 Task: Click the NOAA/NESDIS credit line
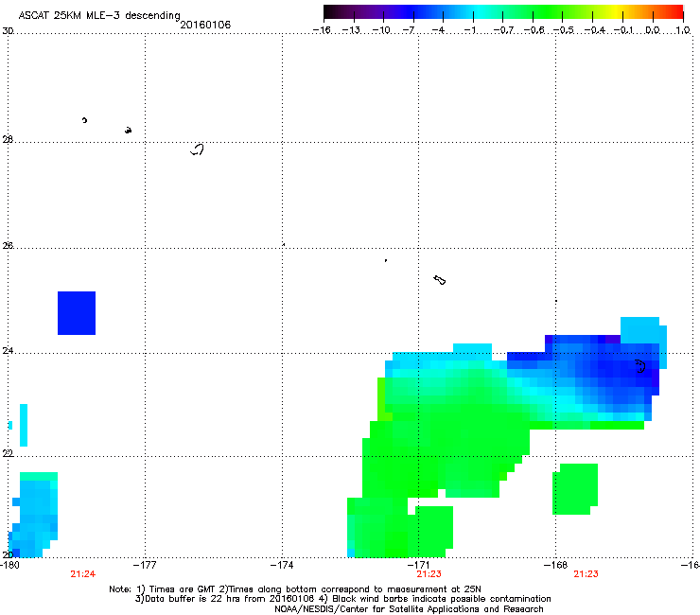[x=409, y=609]
